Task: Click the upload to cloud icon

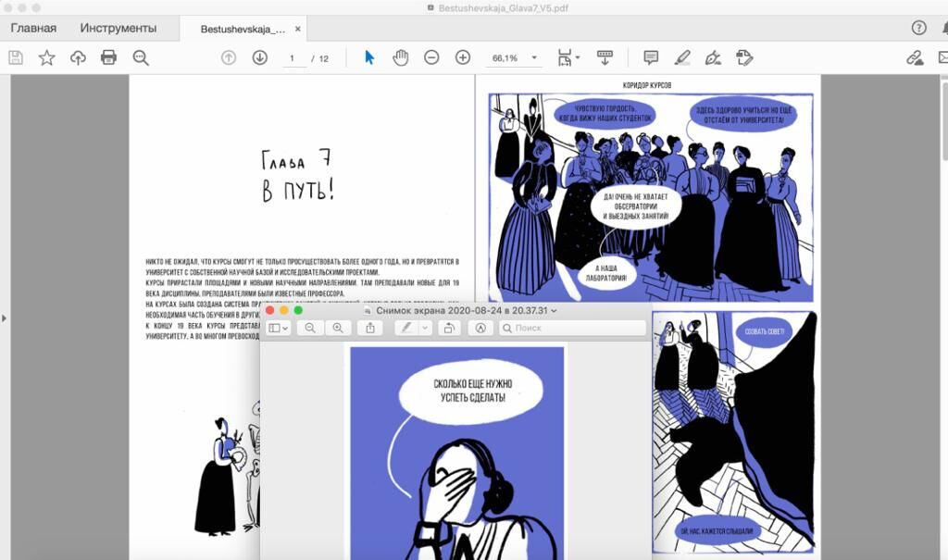Action: (x=78, y=58)
